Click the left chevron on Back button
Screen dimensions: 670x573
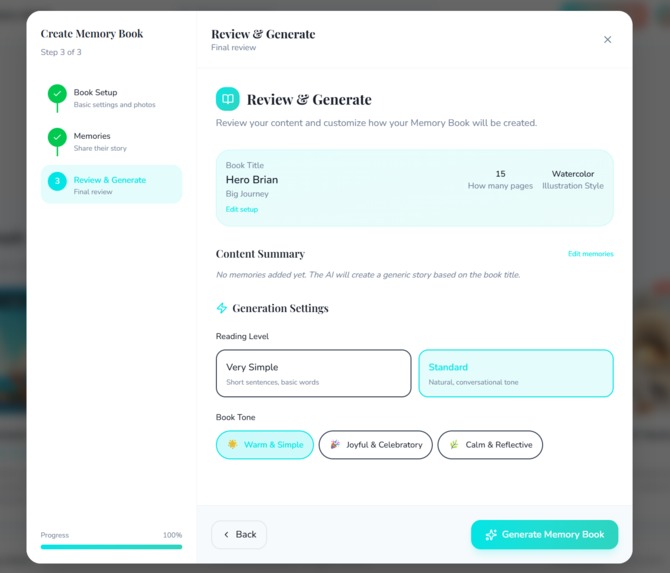tap(226, 535)
